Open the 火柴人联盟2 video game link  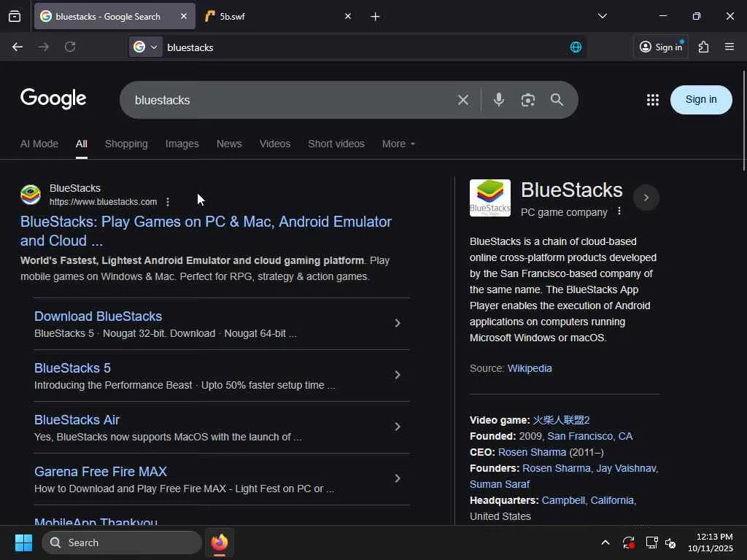point(561,420)
